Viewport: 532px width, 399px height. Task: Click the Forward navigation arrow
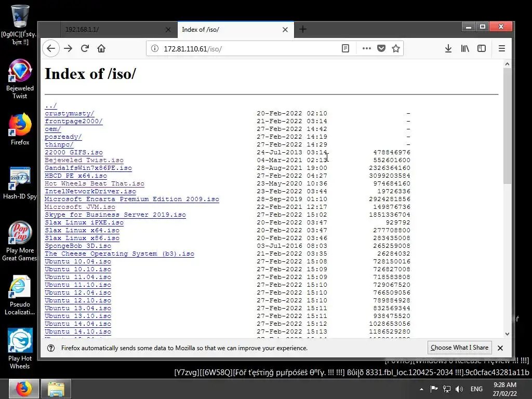pyautogui.click(x=68, y=48)
